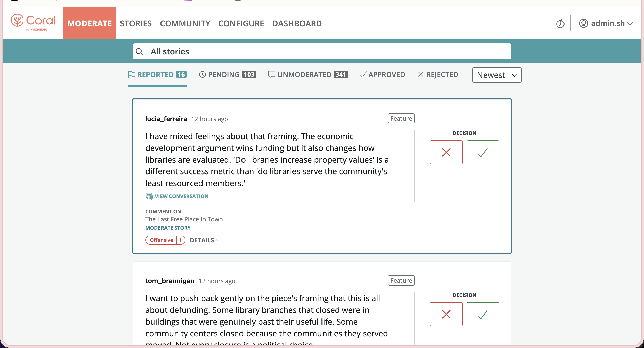Viewport: 644px width, 348px height.
Task: Open the Newest sort order dropdown
Action: (497, 75)
